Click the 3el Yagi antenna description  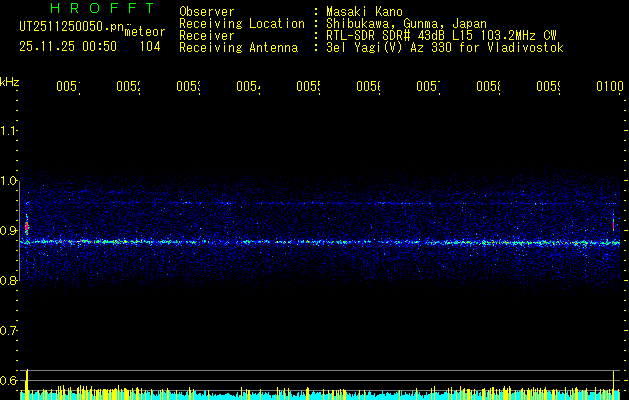[x=445, y=48]
